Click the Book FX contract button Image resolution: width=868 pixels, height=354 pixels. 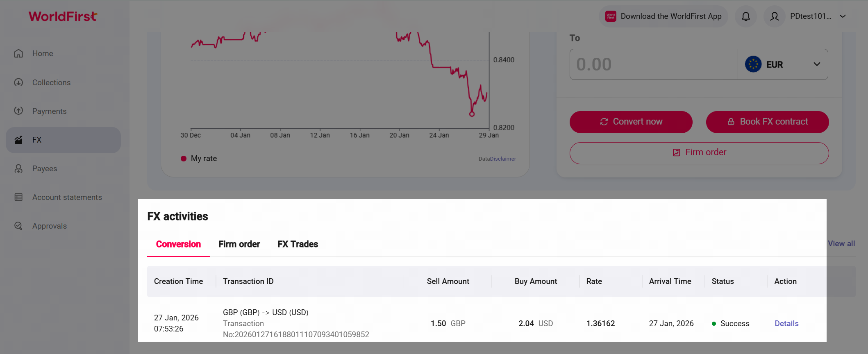767,122
